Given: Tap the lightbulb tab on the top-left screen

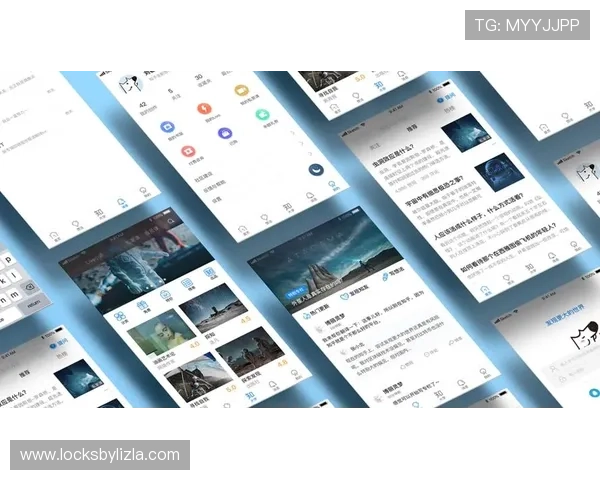Looking at the screenshot, I should pos(143,191).
